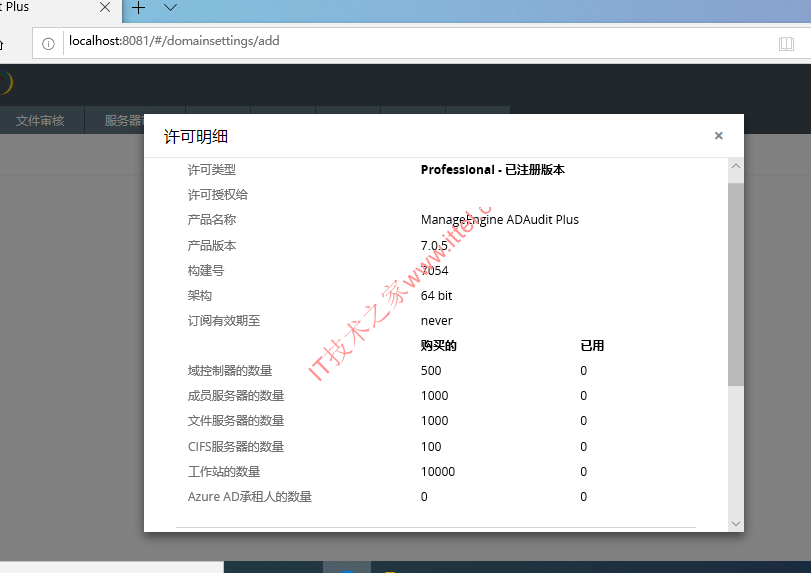This screenshot has height=573, width=811.
Task: Click the ADAudit Plus logo icon
Action: pos(5,83)
